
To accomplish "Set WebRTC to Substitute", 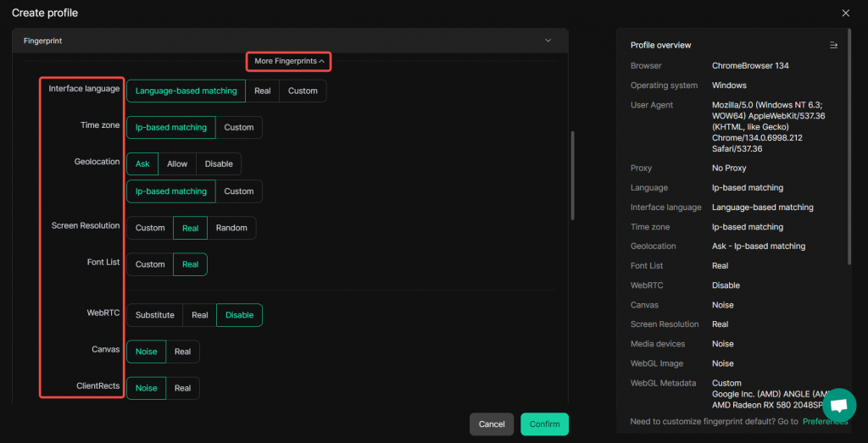I will pyautogui.click(x=154, y=315).
